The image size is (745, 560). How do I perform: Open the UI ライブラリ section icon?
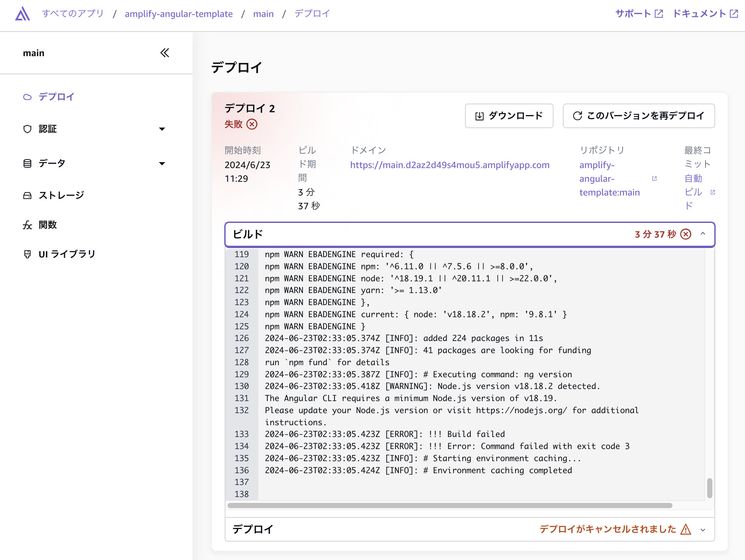[28, 254]
